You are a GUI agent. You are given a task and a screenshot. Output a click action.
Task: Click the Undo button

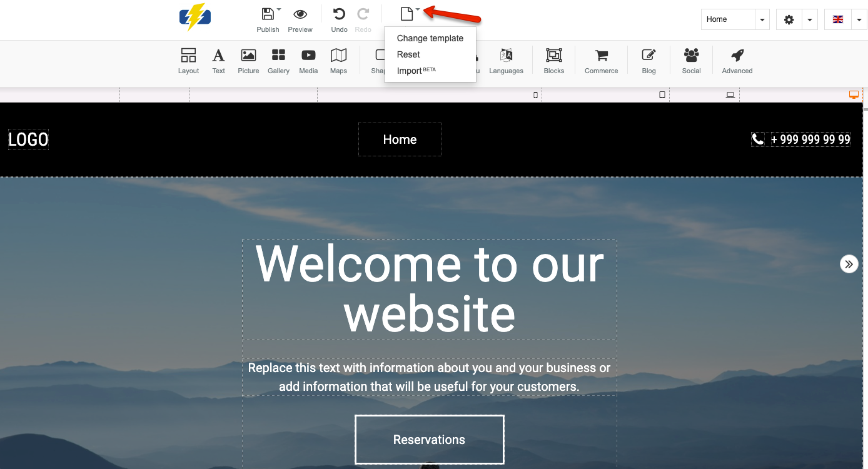point(339,19)
